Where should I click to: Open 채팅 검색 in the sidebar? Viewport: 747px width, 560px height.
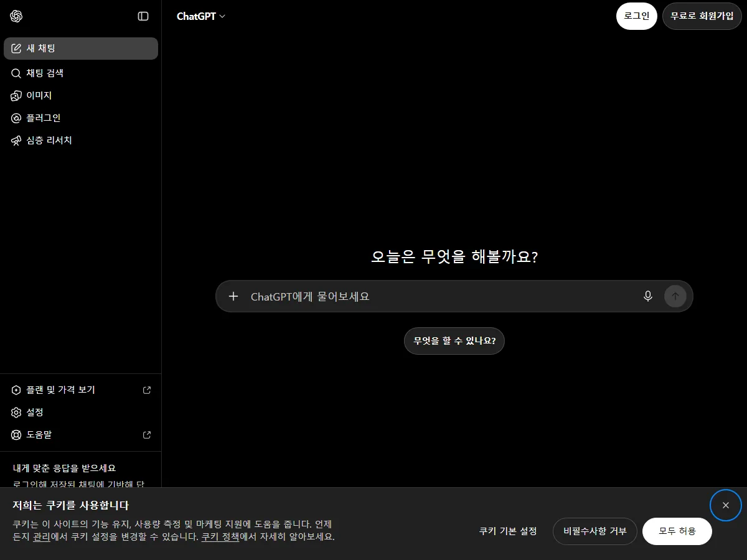pos(81,73)
